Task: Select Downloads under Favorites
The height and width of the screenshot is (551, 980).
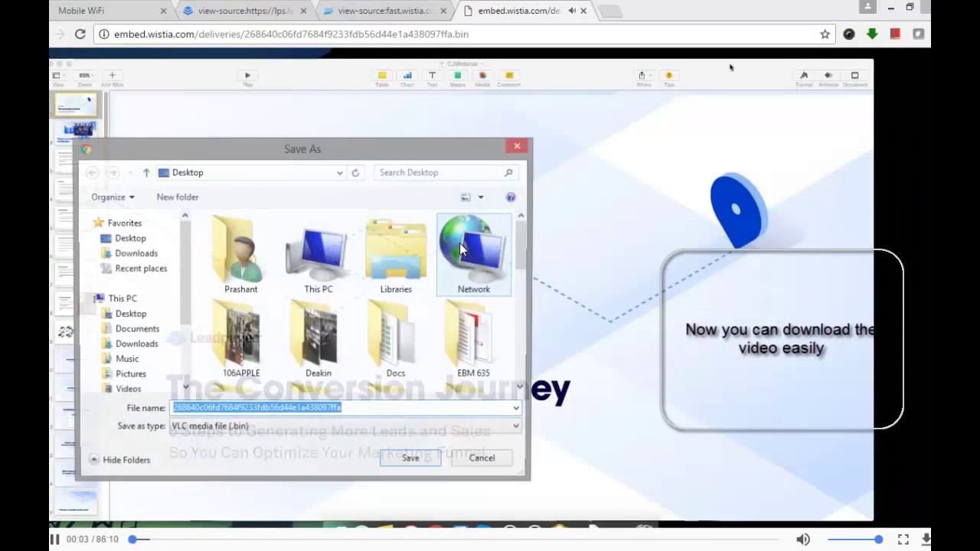Action: coord(129,253)
